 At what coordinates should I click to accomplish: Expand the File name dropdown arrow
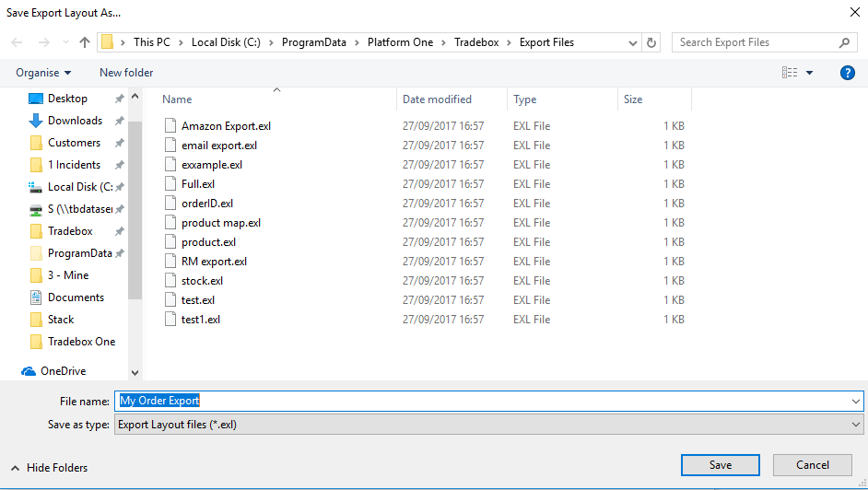[x=856, y=401]
